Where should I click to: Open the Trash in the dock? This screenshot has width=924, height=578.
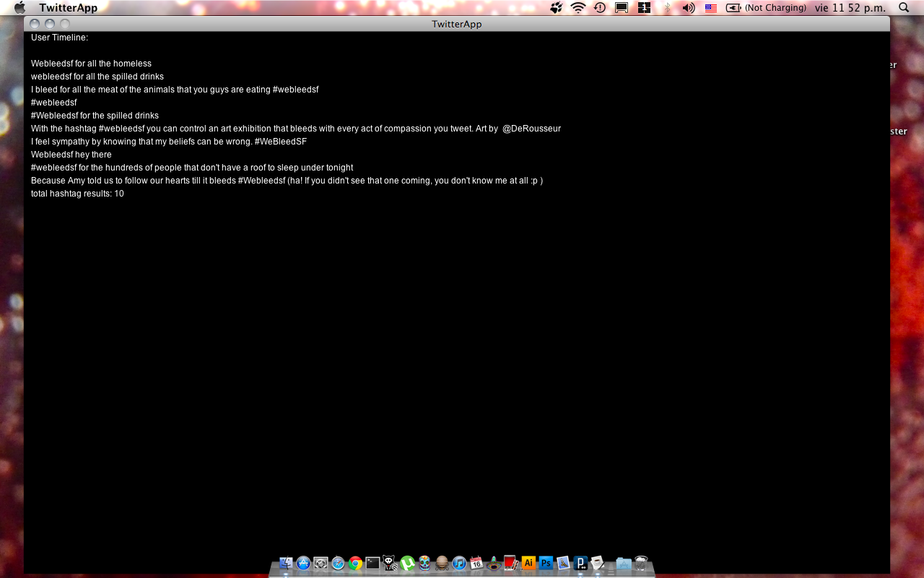(x=641, y=563)
